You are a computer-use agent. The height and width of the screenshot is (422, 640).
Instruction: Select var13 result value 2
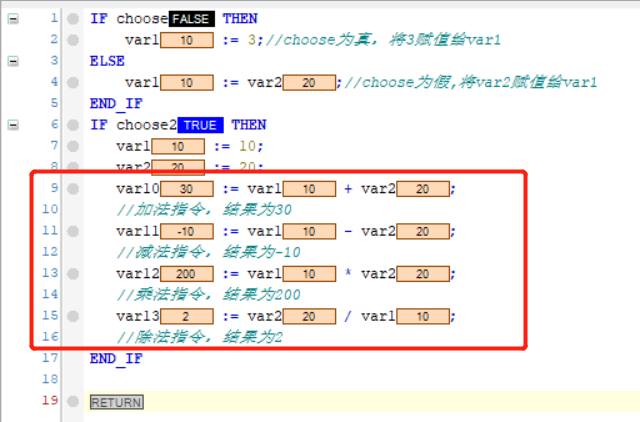pyautogui.click(x=187, y=316)
